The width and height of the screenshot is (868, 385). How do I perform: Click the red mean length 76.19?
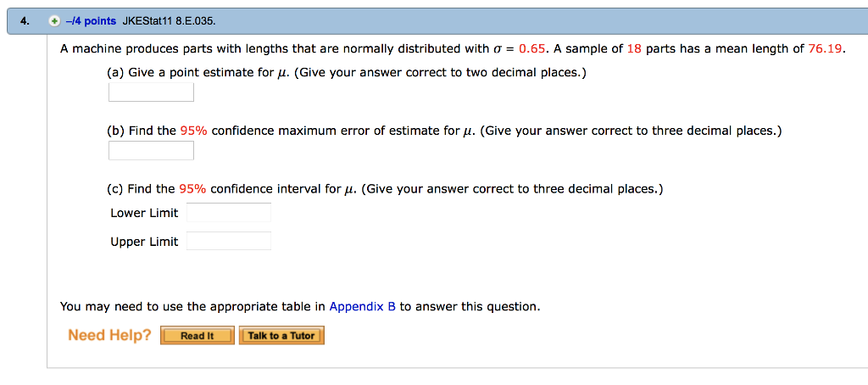pos(824,48)
